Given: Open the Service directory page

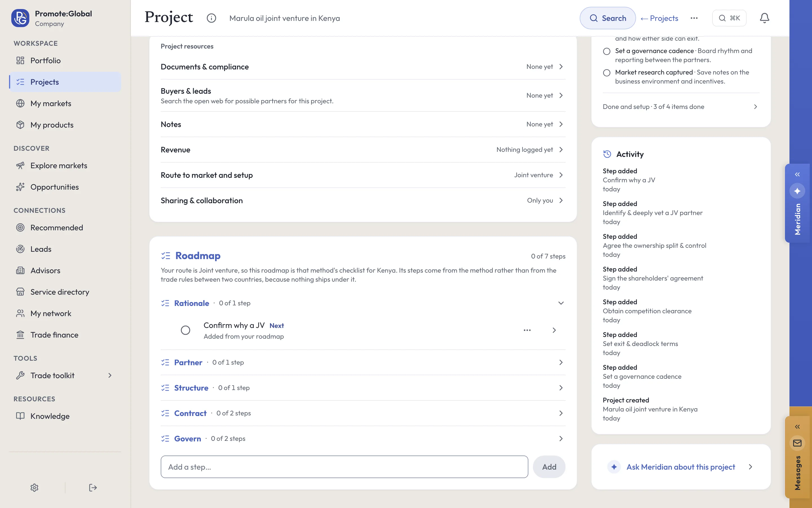Looking at the screenshot, I should [65, 292].
